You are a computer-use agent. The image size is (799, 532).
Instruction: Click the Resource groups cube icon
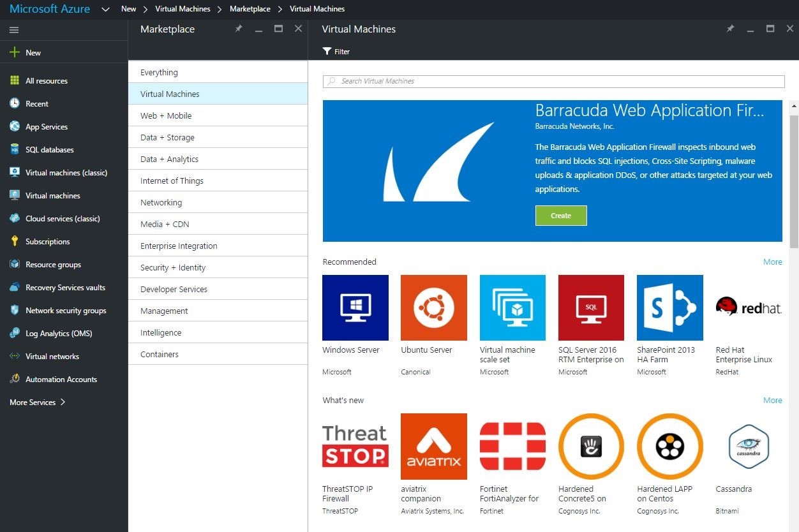pyautogui.click(x=15, y=264)
